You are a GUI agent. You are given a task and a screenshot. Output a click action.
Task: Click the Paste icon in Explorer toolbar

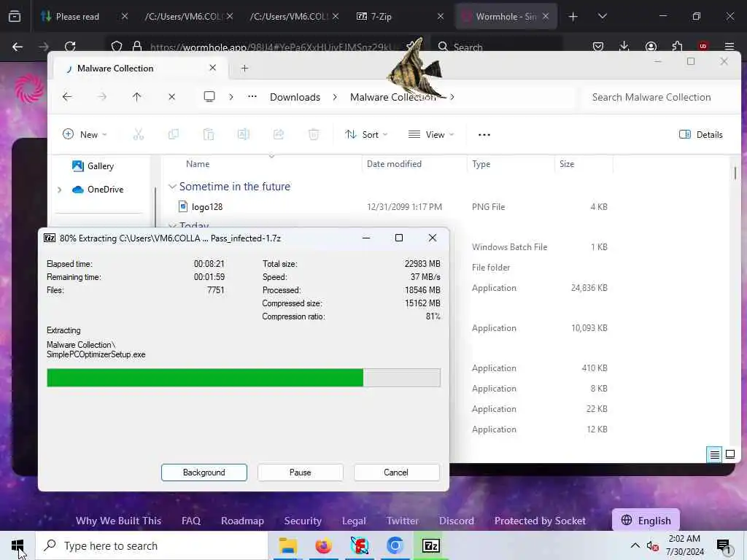tap(209, 135)
